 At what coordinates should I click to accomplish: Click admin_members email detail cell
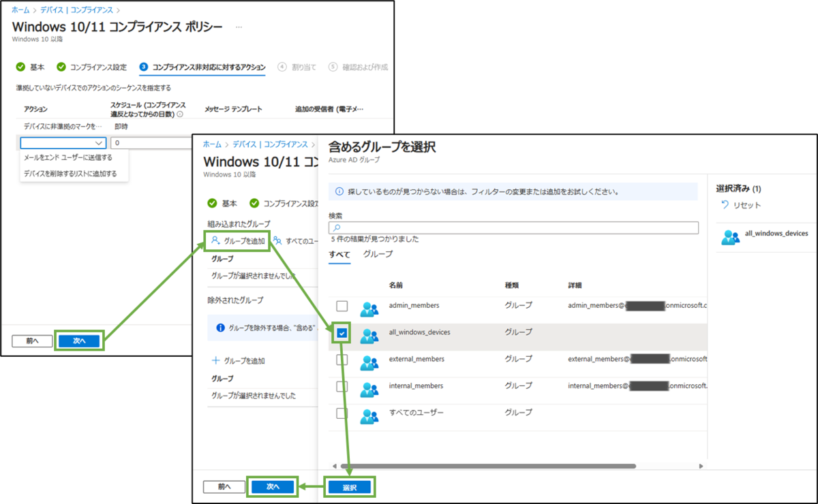(x=637, y=306)
